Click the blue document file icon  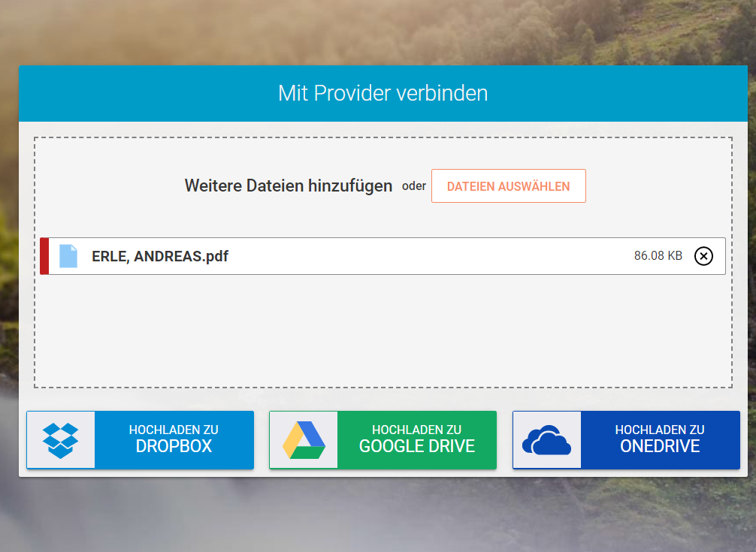pyautogui.click(x=68, y=256)
